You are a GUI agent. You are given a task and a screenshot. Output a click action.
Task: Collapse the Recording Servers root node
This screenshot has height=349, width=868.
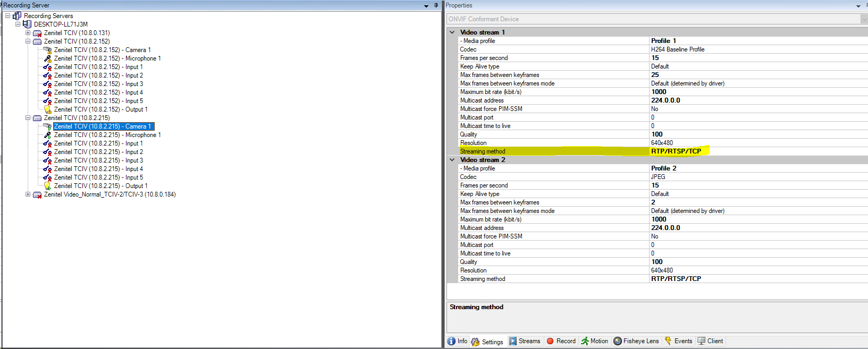[7, 16]
